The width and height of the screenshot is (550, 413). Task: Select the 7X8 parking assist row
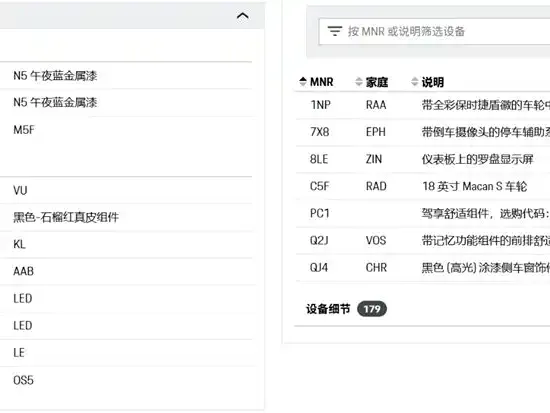pos(423,132)
